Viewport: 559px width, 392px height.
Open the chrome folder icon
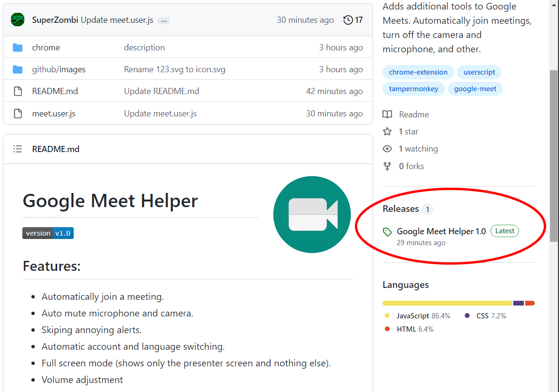pos(18,47)
